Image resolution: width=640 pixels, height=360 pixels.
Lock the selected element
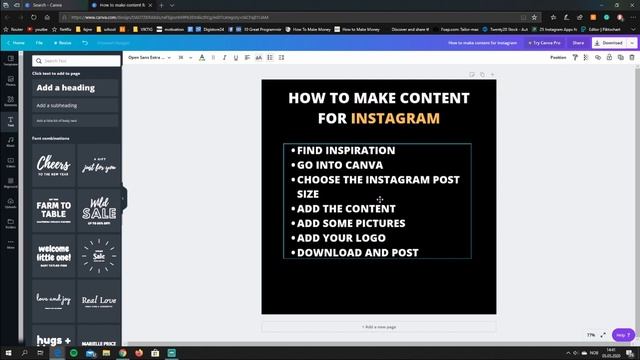(x=609, y=58)
